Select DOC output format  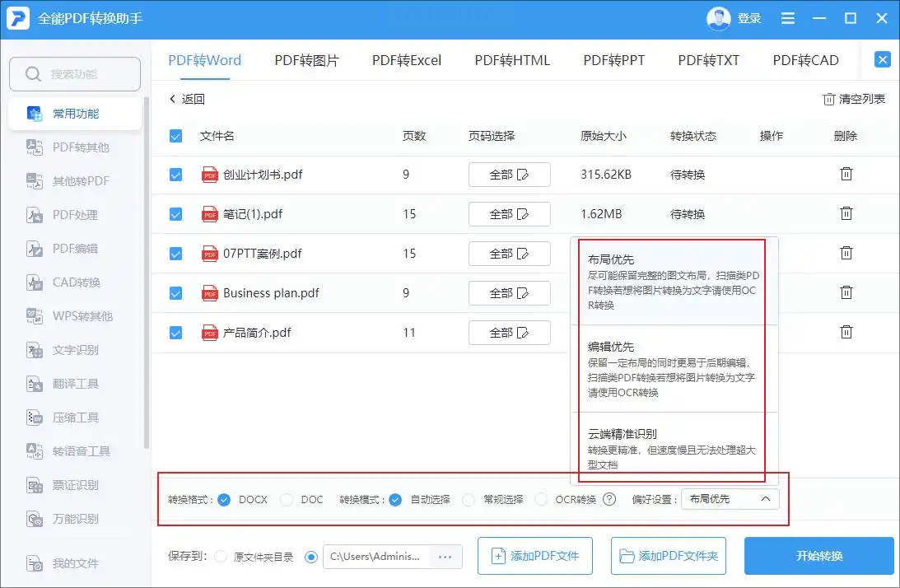[287, 500]
